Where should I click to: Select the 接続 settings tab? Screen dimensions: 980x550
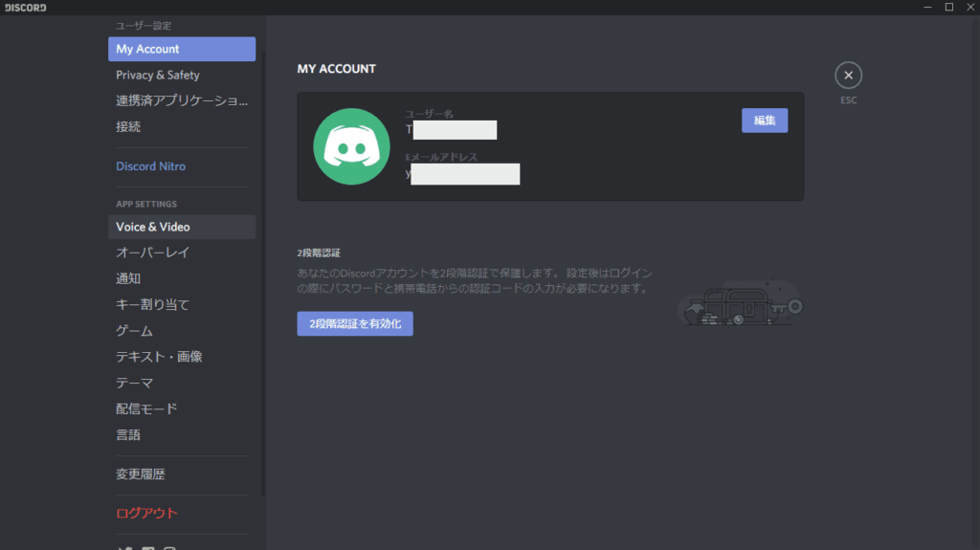click(x=182, y=127)
